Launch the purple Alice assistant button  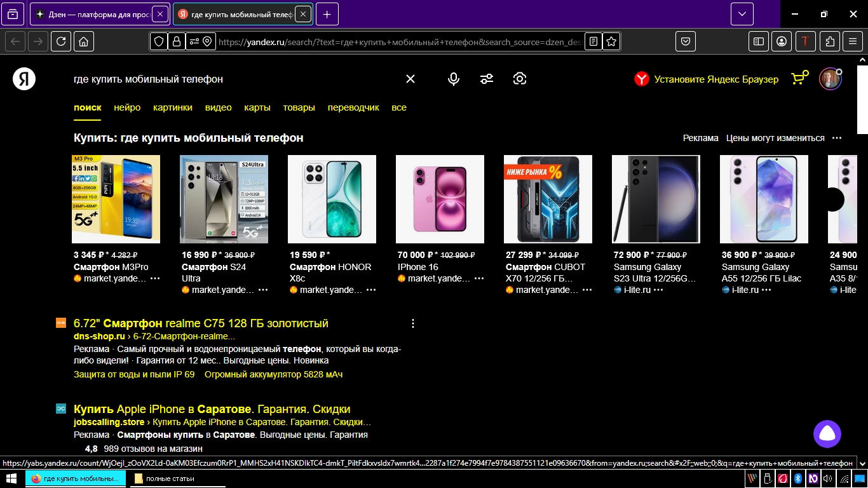[x=827, y=434]
